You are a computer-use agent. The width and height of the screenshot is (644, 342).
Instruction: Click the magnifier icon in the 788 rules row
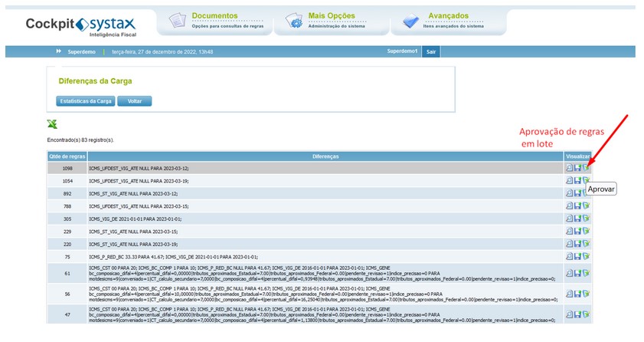(x=569, y=206)
